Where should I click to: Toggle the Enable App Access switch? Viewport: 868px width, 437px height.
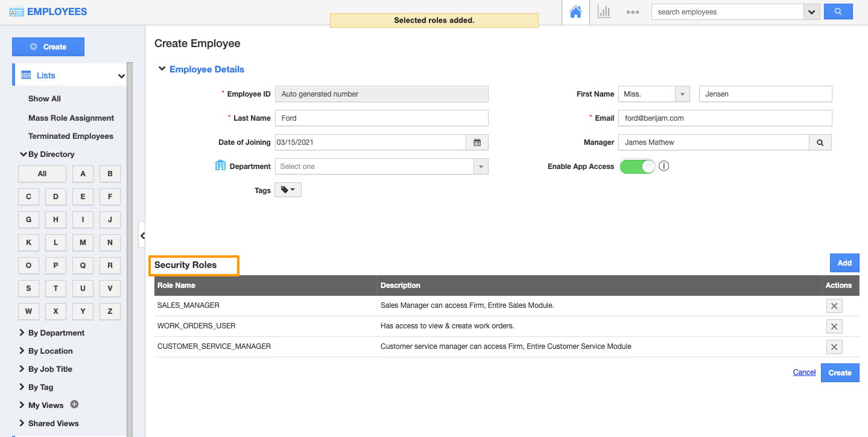[637, 167]
